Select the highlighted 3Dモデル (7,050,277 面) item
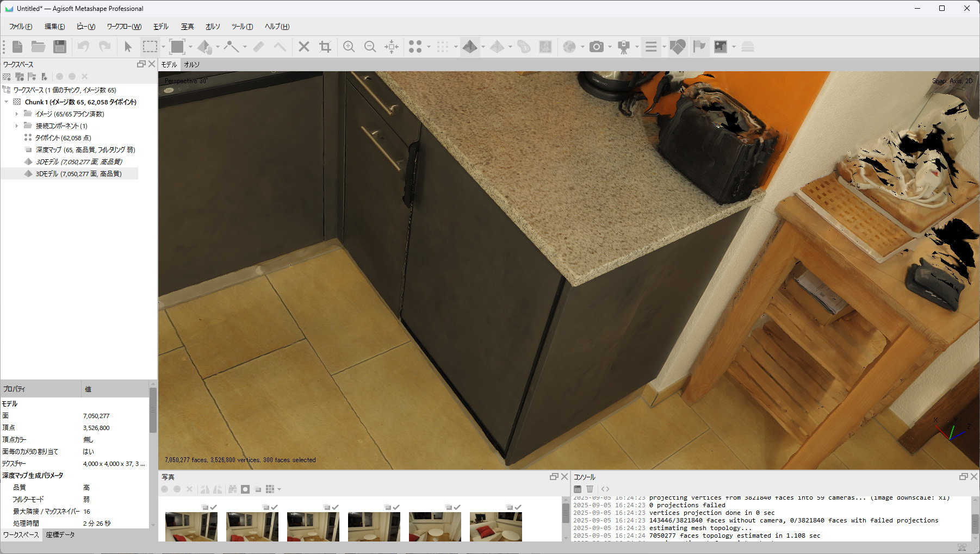 click(78, 174)
